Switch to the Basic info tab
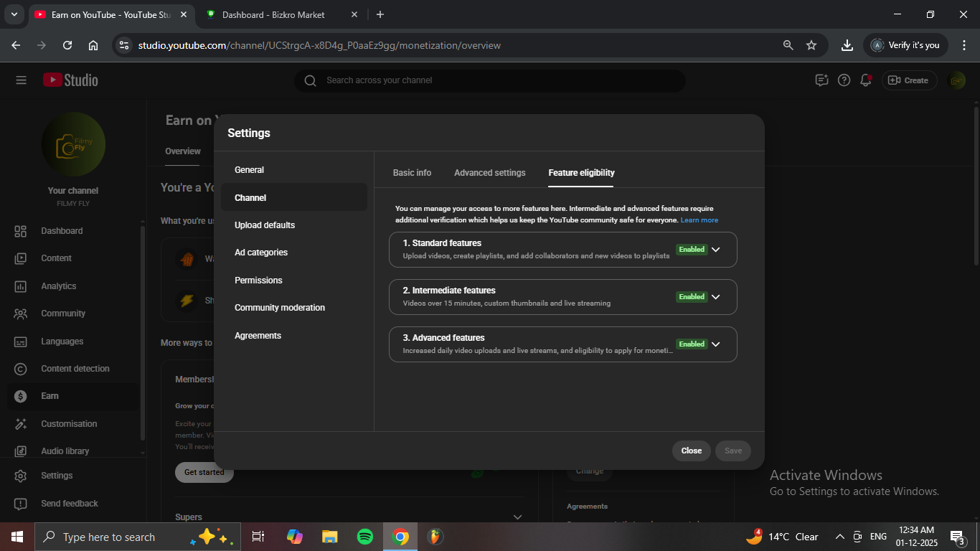Screen dimensions: 980x551 (412, 173)
